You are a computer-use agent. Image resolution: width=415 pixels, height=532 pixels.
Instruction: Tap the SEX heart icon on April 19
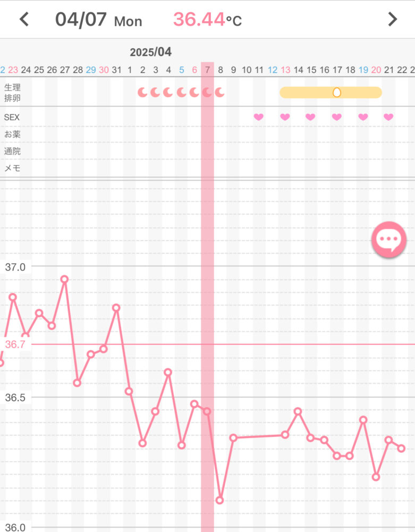pyautogui.click(x=363, y=117)
